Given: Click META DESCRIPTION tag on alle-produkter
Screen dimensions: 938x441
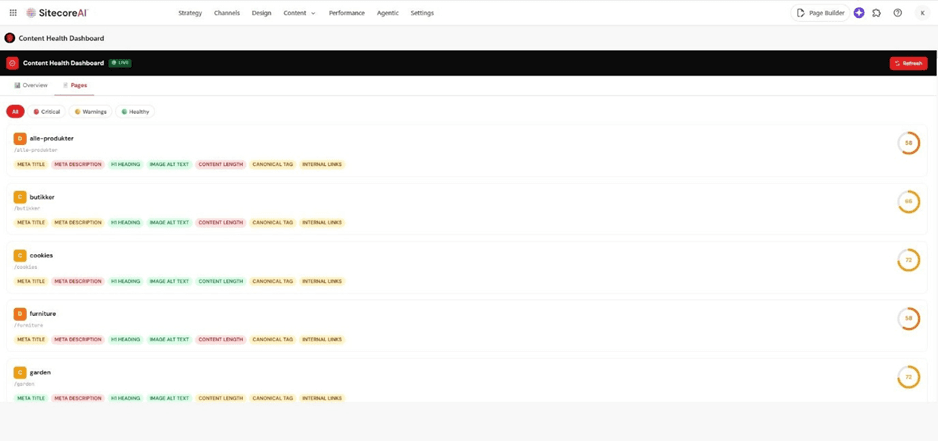Looking at the screenshot, I should (x=78, y=164).
